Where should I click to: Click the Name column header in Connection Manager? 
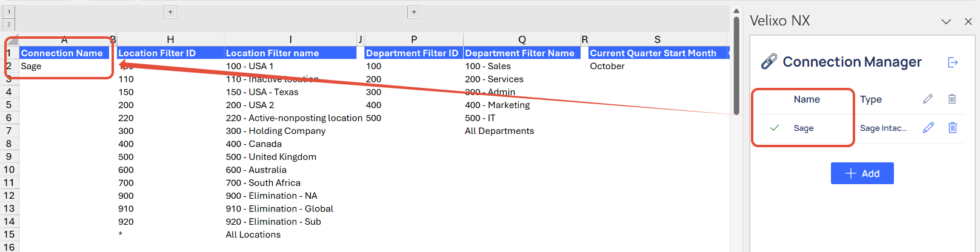[x=807, y=99]
